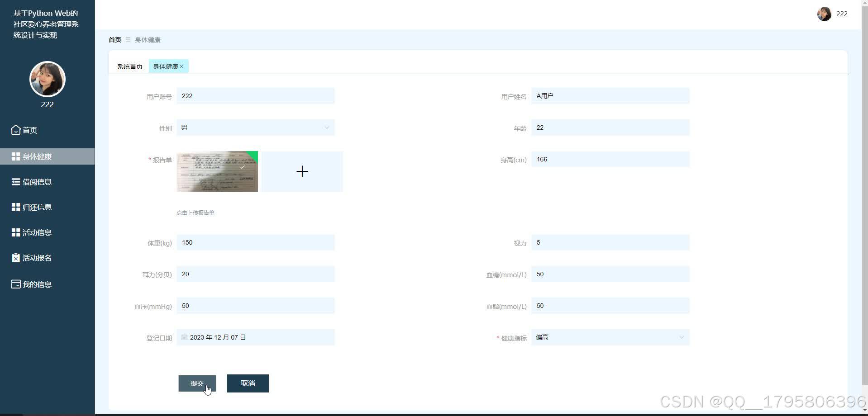Click the top-right user avatar
868x416 pixels.
(824, 14)
